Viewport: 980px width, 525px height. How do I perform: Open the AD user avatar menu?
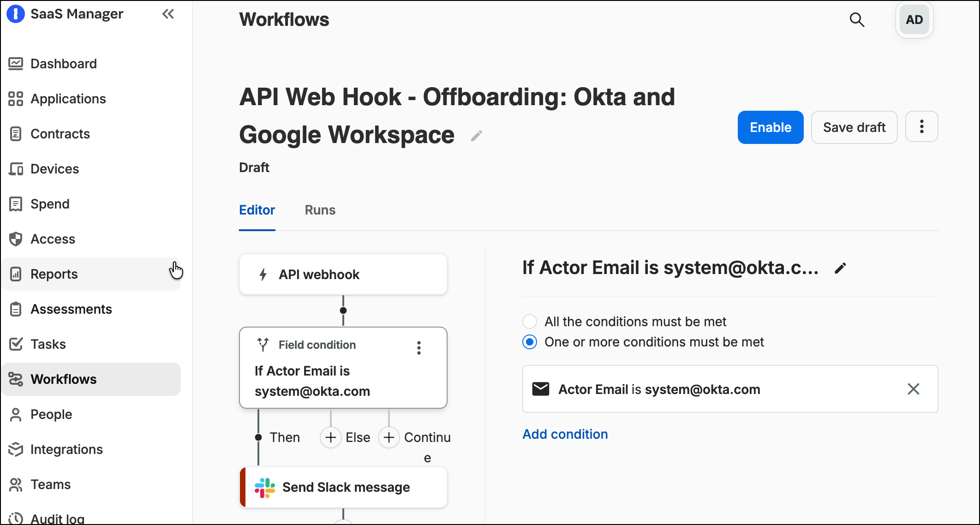[914, 20]
